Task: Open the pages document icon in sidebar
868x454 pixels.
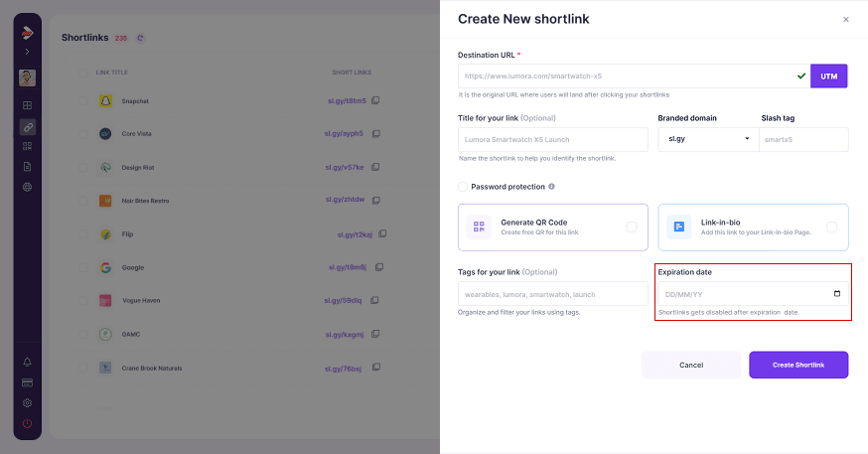Action: coord(27,167)
